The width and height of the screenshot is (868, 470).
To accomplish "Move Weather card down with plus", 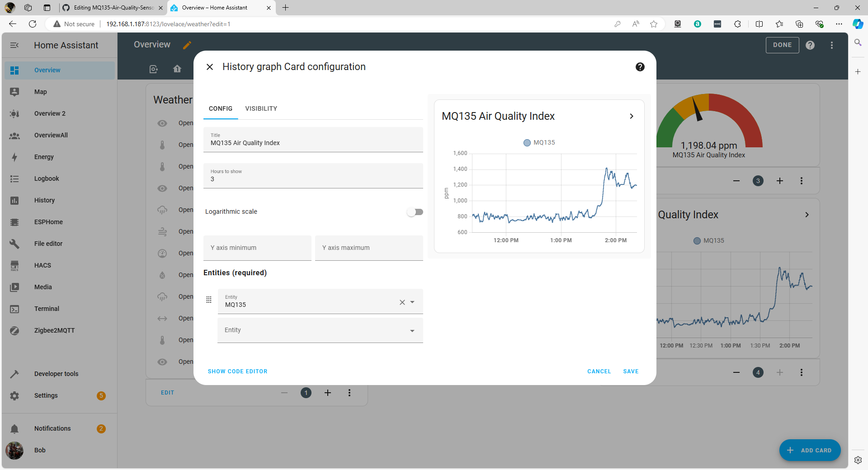I will [x=328, y=393].
